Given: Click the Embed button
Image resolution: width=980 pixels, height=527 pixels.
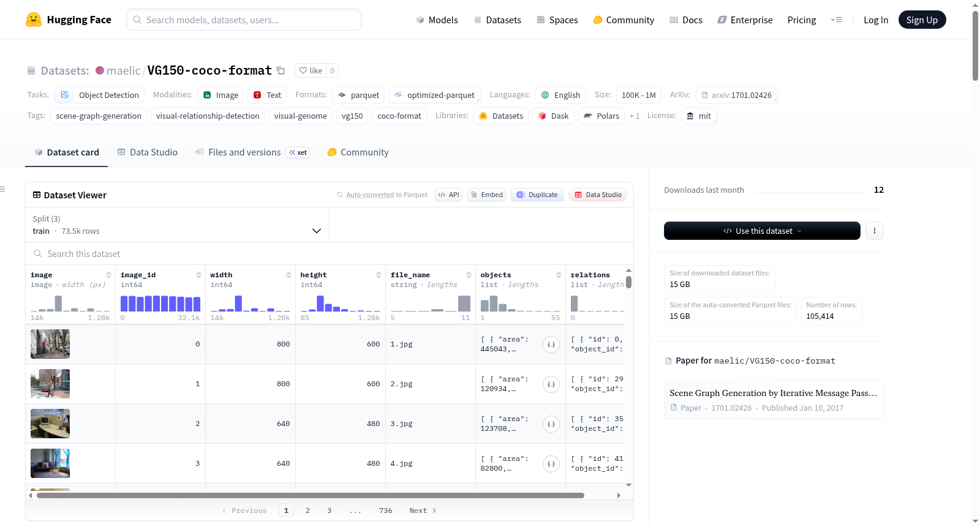Looking at the screenshot, I should [x=486, y=195].
